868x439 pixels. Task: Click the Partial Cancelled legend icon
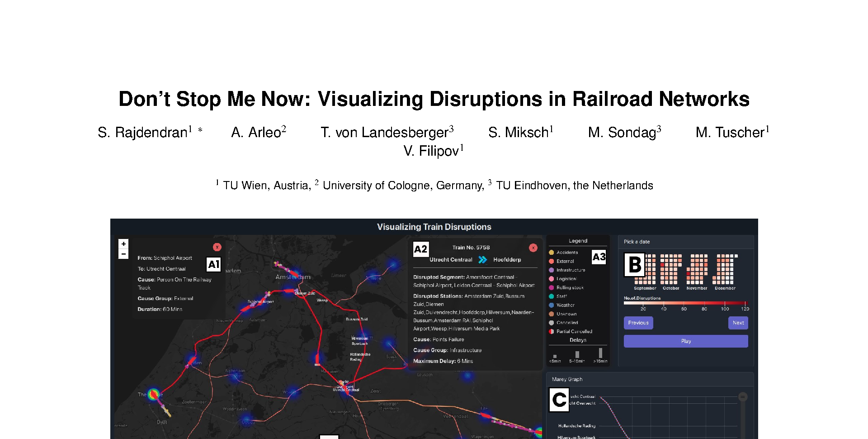pyautogui.click(x=551, y=331)
